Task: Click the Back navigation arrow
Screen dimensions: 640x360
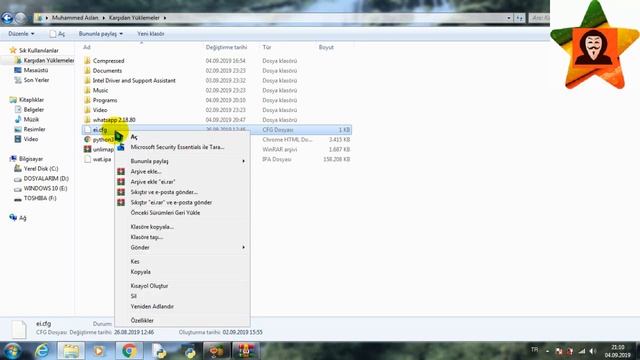Action: pyautogui.click(x=7, y=18)
